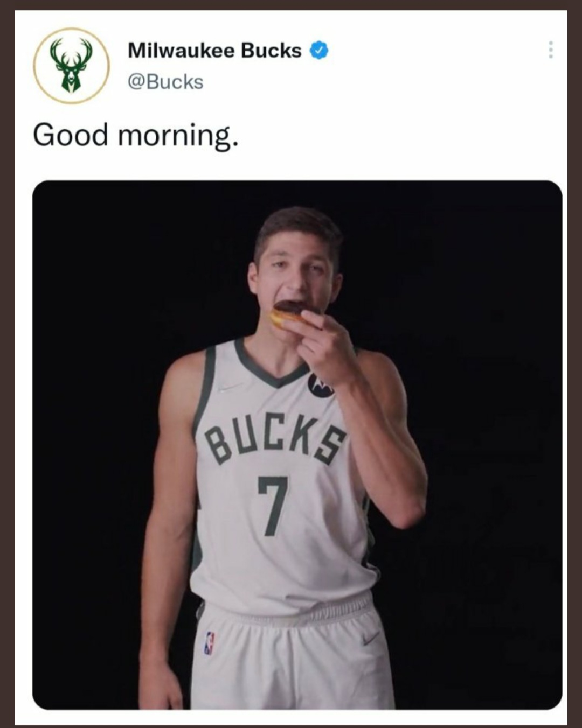Screen dimensions: 582x728
Task: Click the Milwaukee Bucks display name
Action: [214, 51]
